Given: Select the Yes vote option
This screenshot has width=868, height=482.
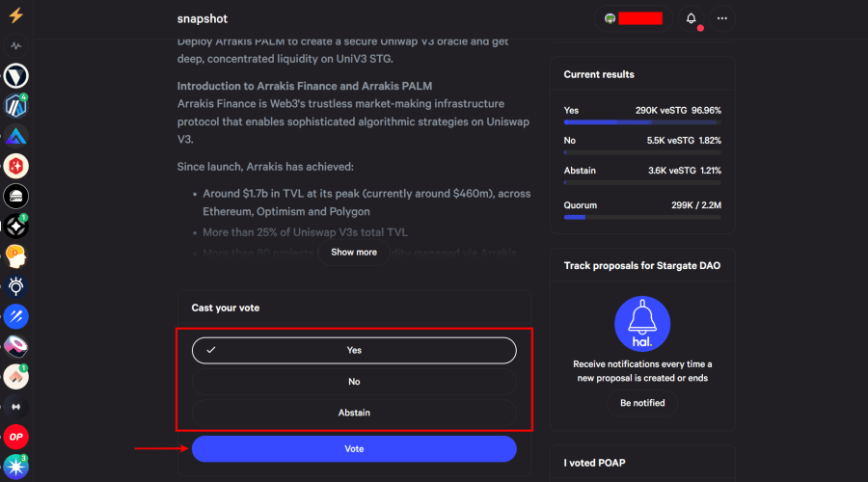Looking at the screenshot, I should pyautogui.click(x=354, y=350).
